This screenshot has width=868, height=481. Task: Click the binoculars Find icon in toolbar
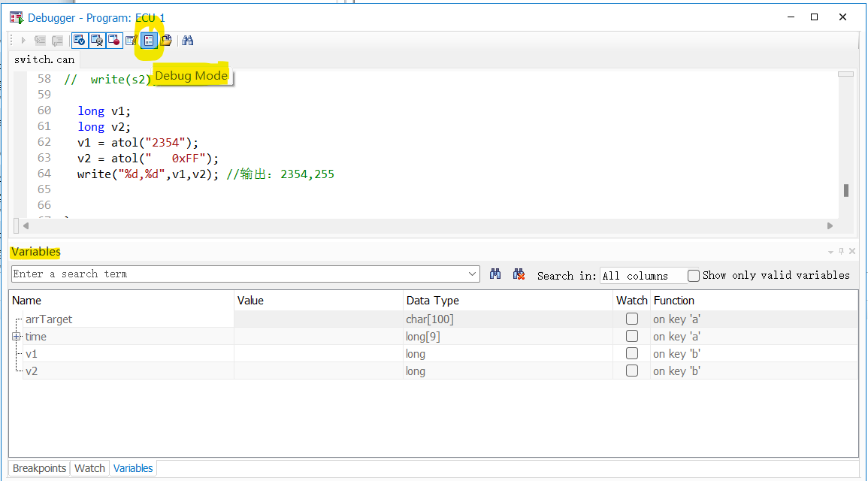(x=188, y=41)
